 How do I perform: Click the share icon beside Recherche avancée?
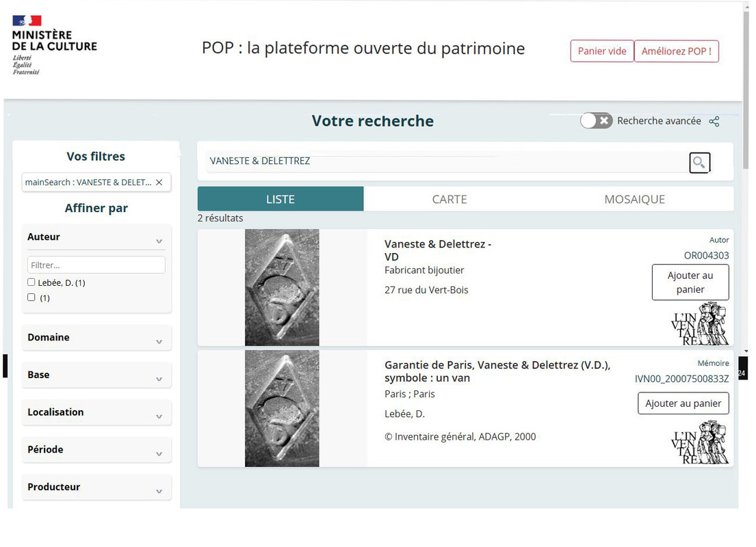(714, 122)
